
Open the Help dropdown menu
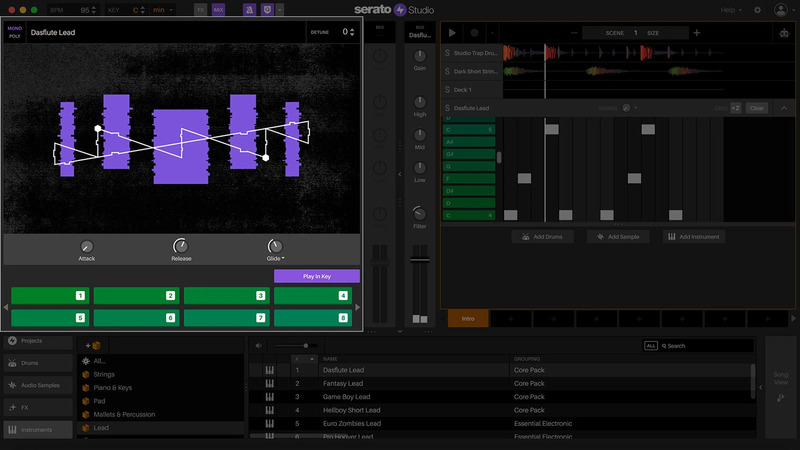[731, 10]
